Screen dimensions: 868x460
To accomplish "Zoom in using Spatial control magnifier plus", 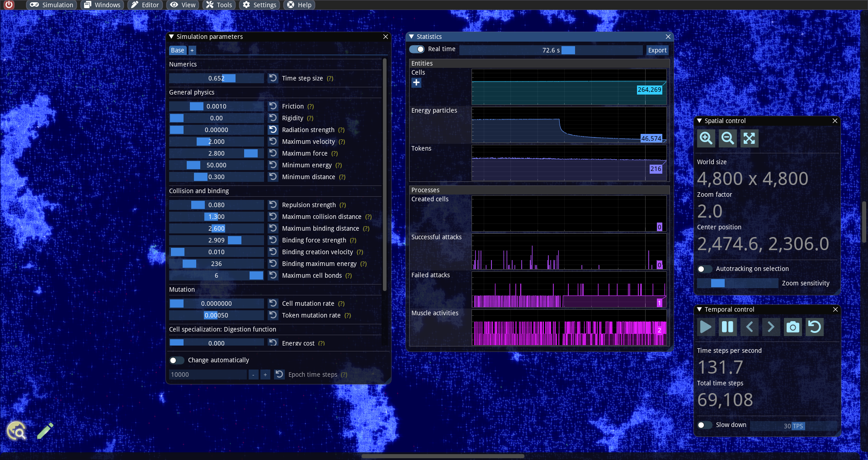I will point(706,138).
